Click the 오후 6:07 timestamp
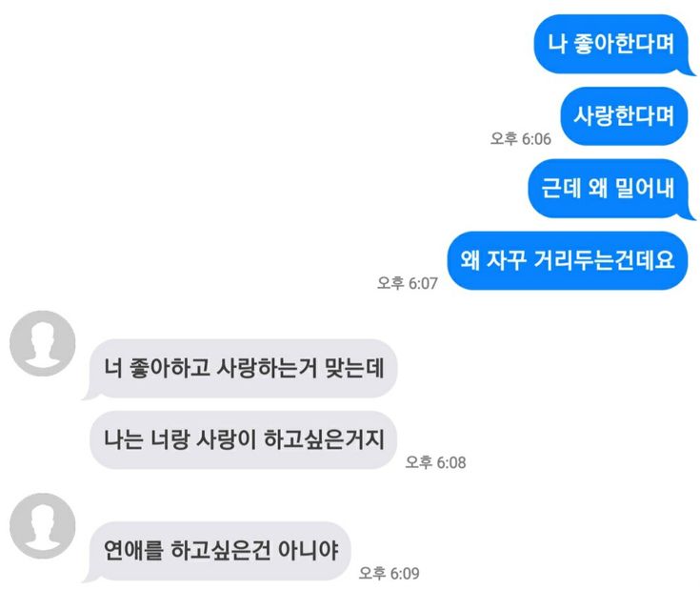The width and height of the screenshot is (700, 590). [x=408, y=283]
